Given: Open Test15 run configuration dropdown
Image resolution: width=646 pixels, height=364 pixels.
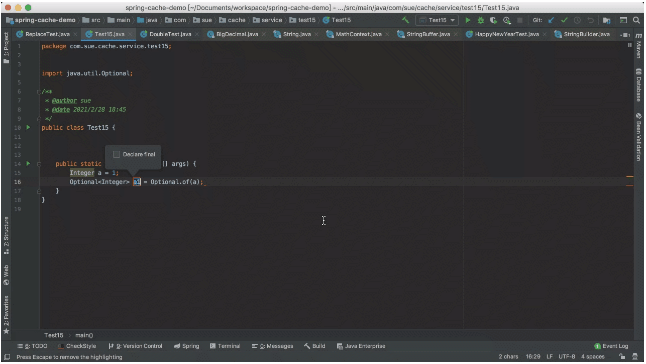Looking at the screenshot, I should 437,20.
